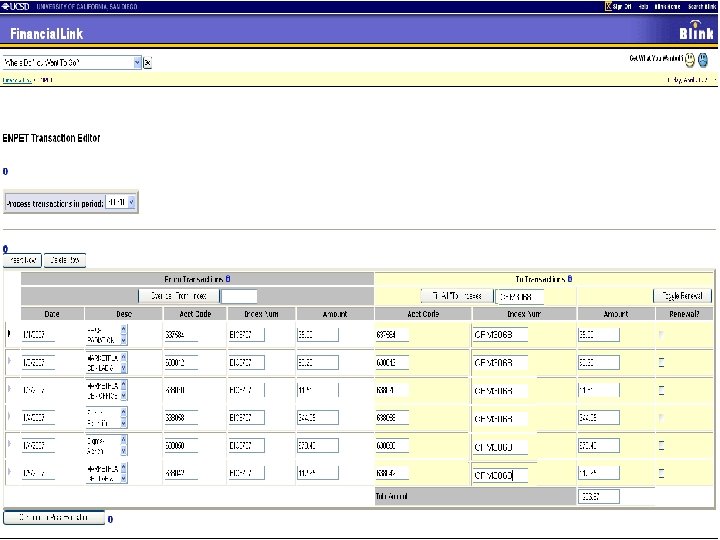Click help icon beside To Transactions header

(x=571, y=279)
